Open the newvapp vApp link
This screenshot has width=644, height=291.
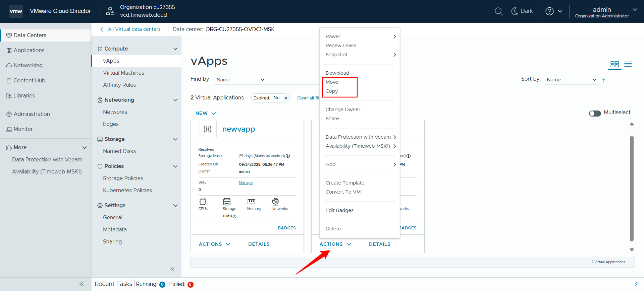[x=238, y=129]
